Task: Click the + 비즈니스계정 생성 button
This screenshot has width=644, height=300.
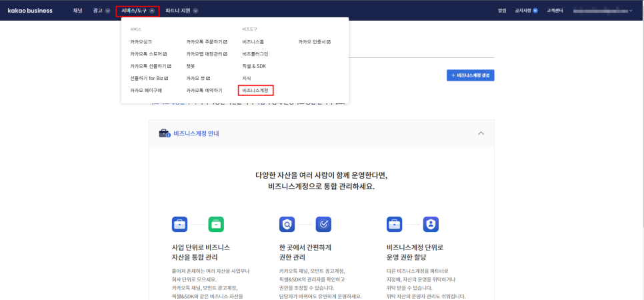Action: 470,75
